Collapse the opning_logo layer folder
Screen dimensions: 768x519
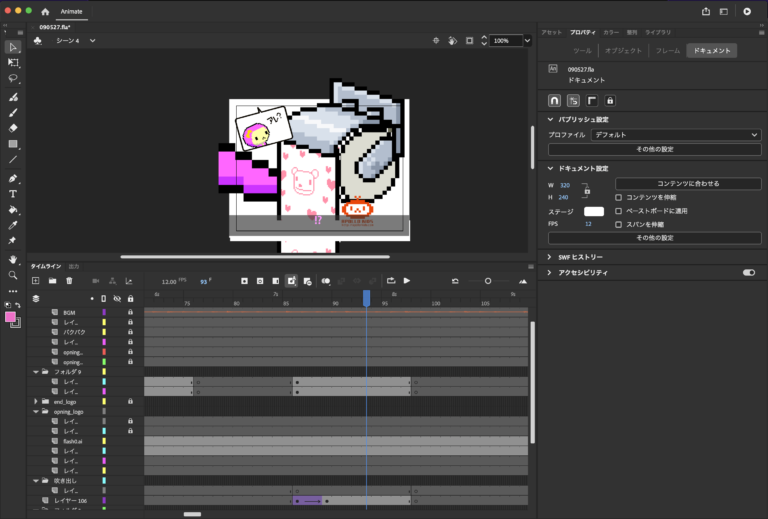[36, 412]
